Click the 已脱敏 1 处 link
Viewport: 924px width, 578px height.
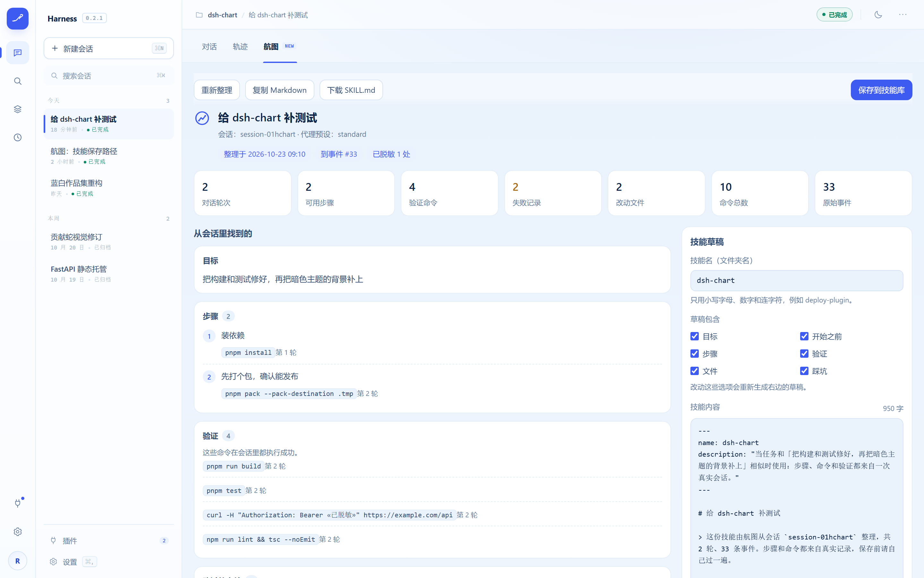click(391, 154)
